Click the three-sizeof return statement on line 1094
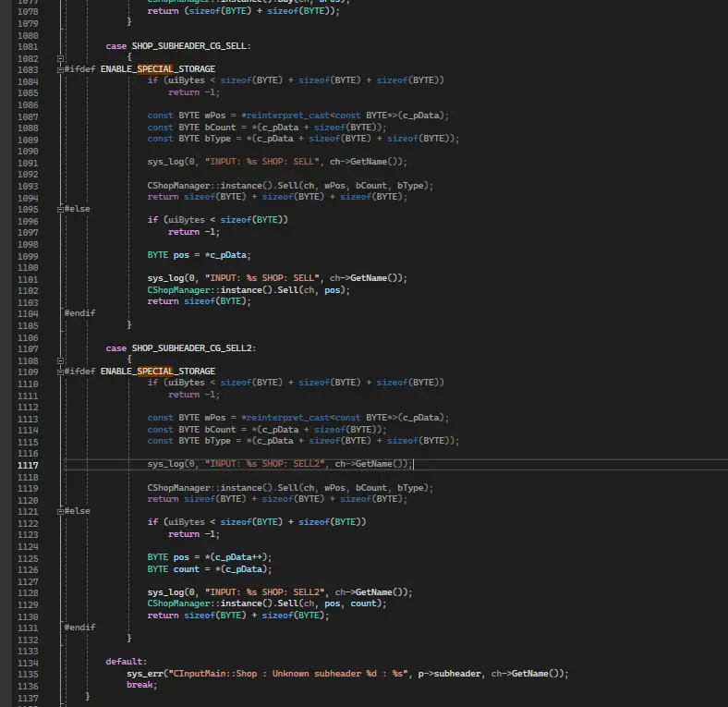728x707 pixels. click(x=277, y=197)
